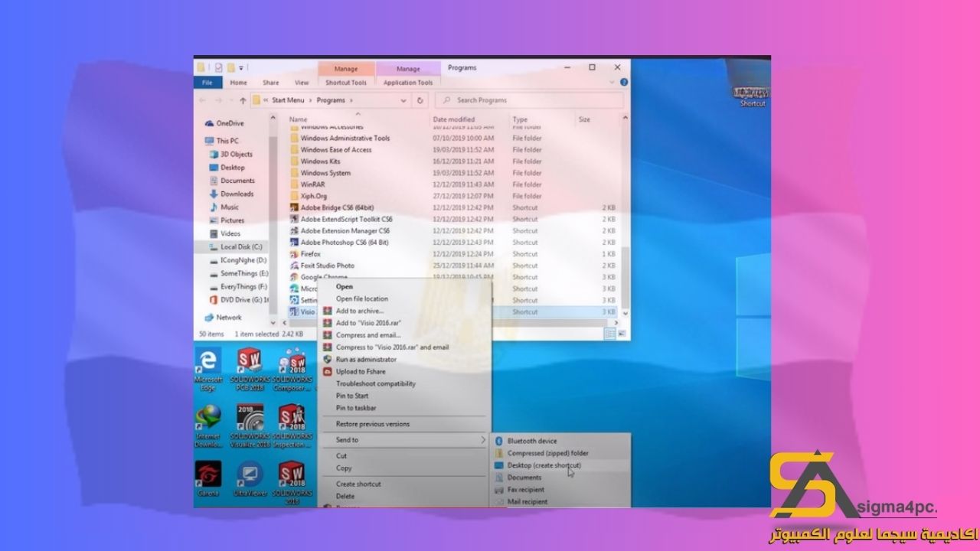This screenshot has height=551, width=980.
Task: Select the Adobe ExtendScript Toolkit CS6 icon
Action: tap(294, 219)
